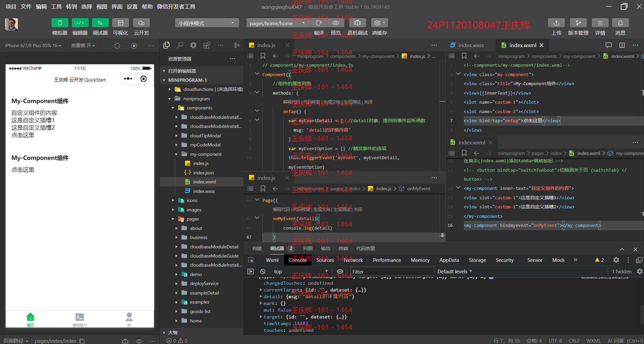
Task: Start real device debugging
Action: [357, 23]
